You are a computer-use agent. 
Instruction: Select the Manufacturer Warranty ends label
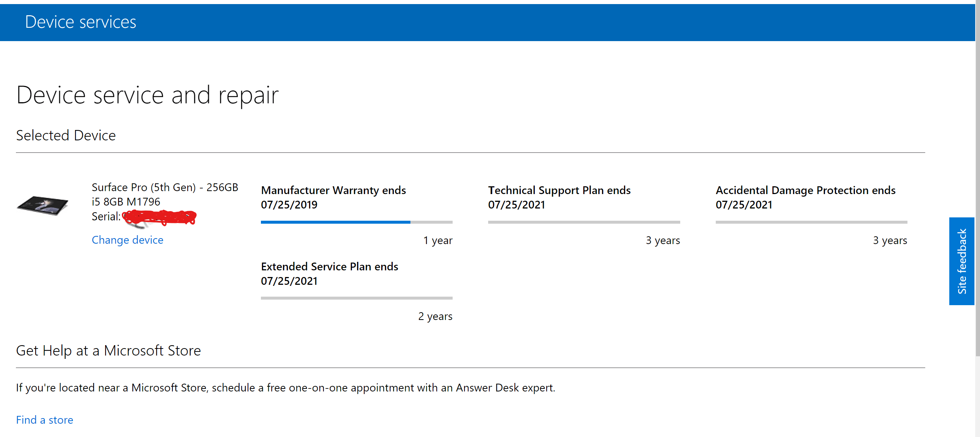coord(333,190)
